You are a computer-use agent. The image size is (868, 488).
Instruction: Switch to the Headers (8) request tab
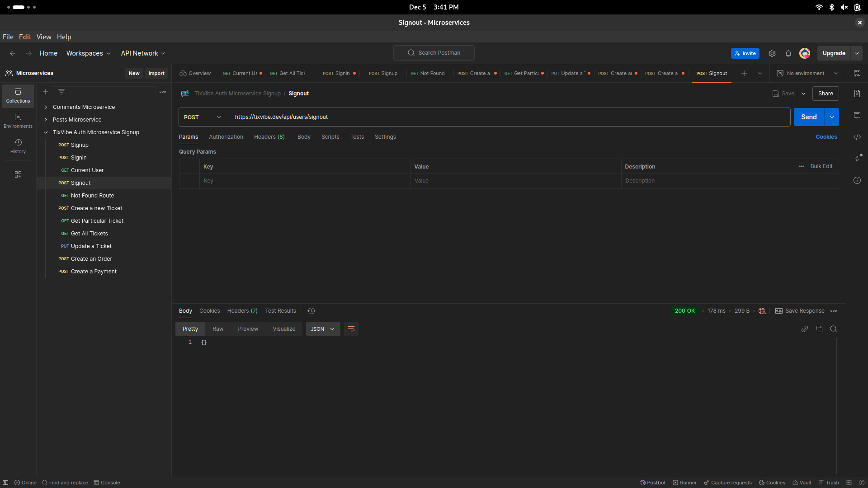pos(269,137)
